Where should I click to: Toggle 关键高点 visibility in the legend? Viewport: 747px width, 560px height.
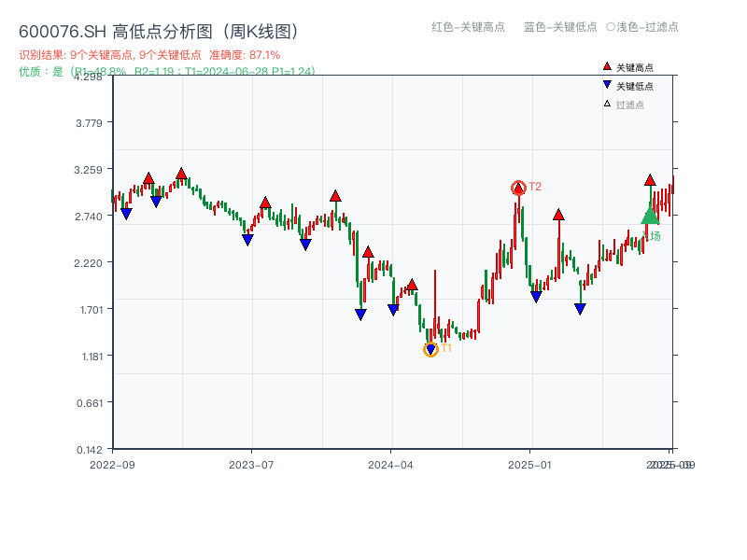tap(627, 65)
